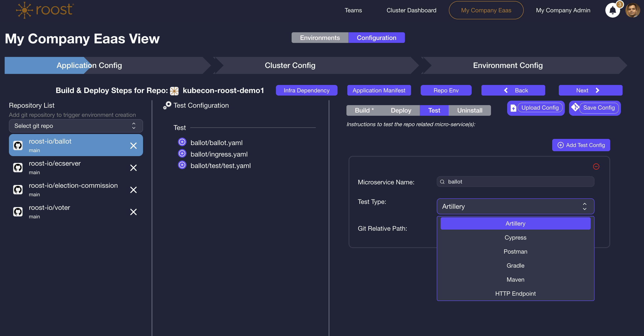
Task: Click the ballot/ingress.yaml file name
Action: 219,154
